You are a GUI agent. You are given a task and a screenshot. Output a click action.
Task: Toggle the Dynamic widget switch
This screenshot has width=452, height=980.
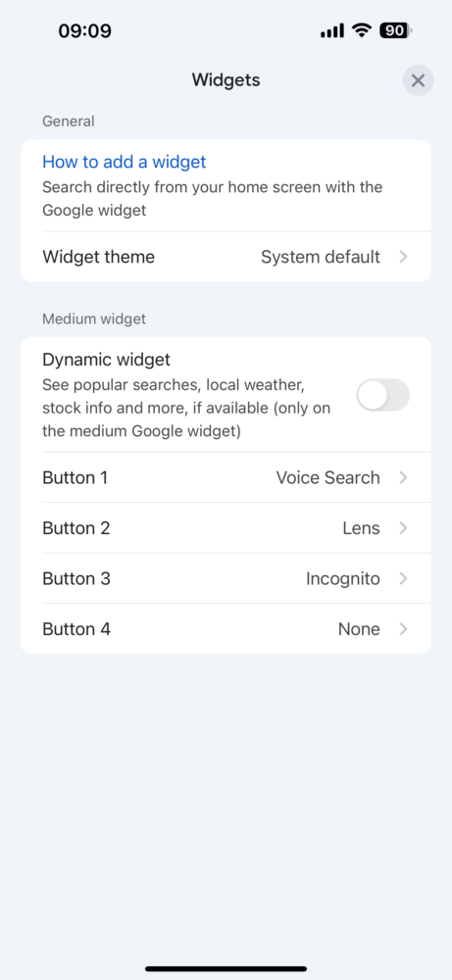pos(382,395)
